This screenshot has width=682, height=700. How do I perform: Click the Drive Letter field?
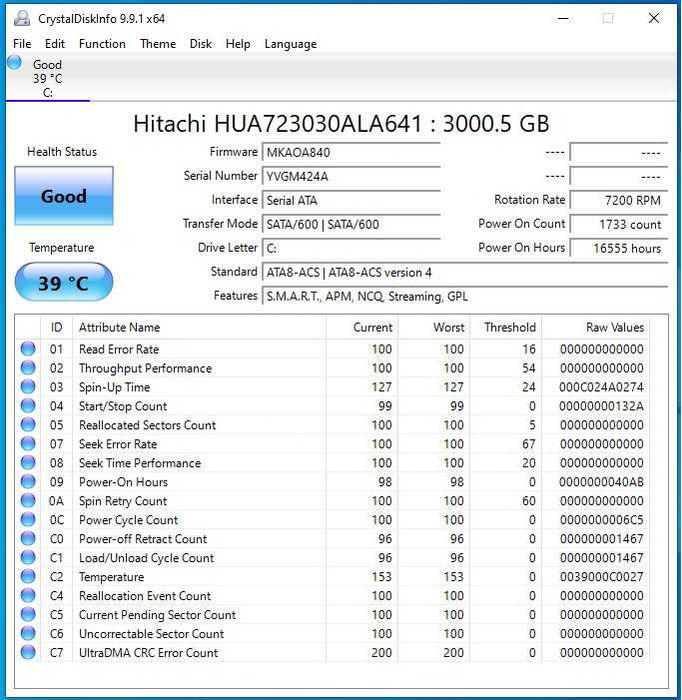[x=351, y=248]
